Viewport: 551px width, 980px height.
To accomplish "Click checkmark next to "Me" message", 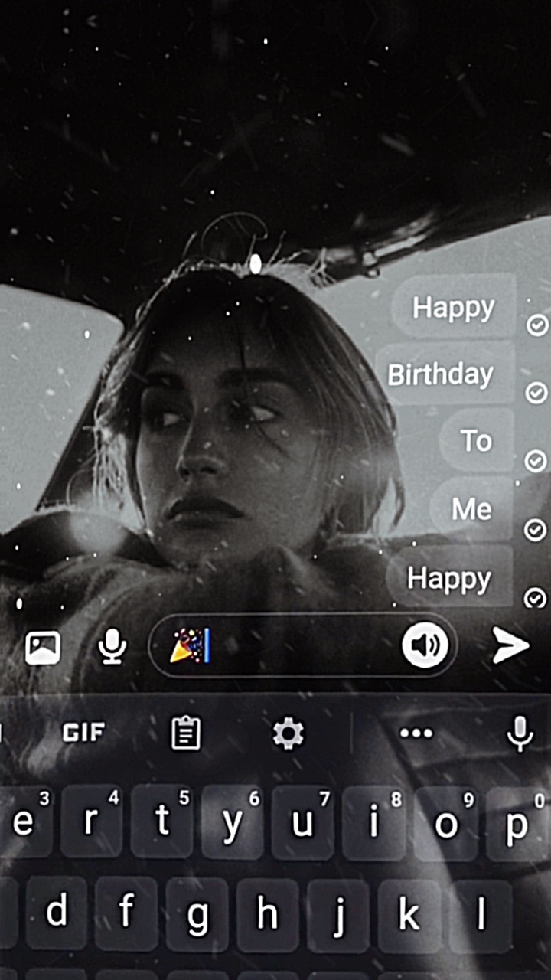I will 535,529.
